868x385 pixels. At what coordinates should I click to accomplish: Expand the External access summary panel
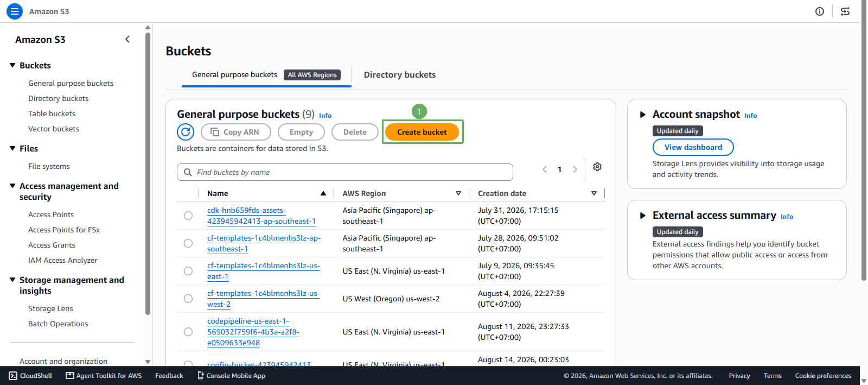tap(643, 216)
